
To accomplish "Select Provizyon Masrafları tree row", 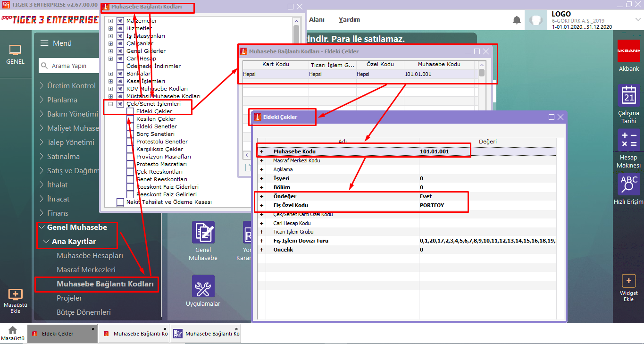I will click(x=164, y=157).
